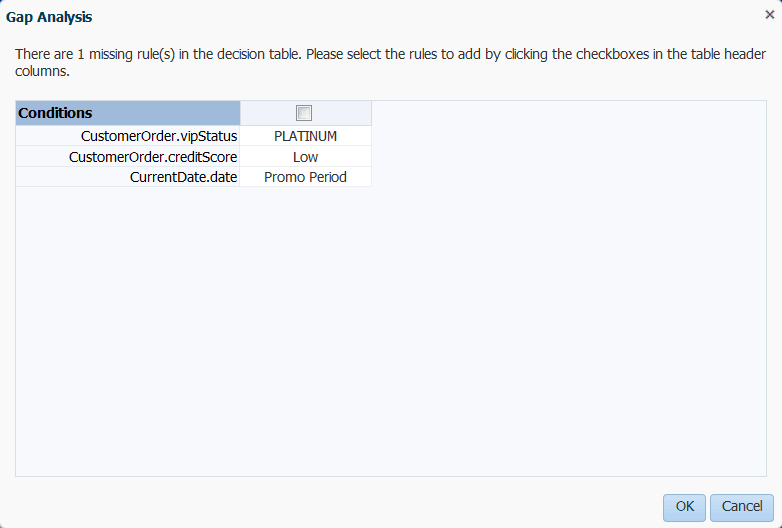This screenshot has width=782, height=528.
Task: Select the PLATINUM value cell
Action: (306, 136)
